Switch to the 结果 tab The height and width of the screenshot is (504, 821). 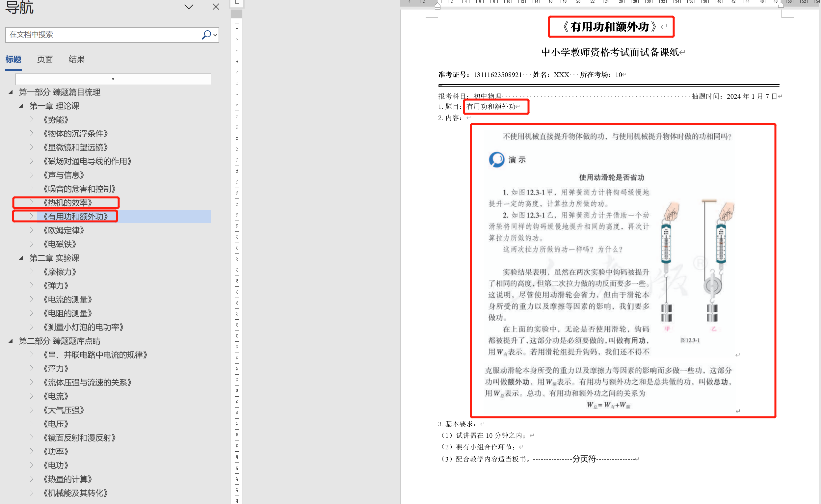(x=76, y=59)
